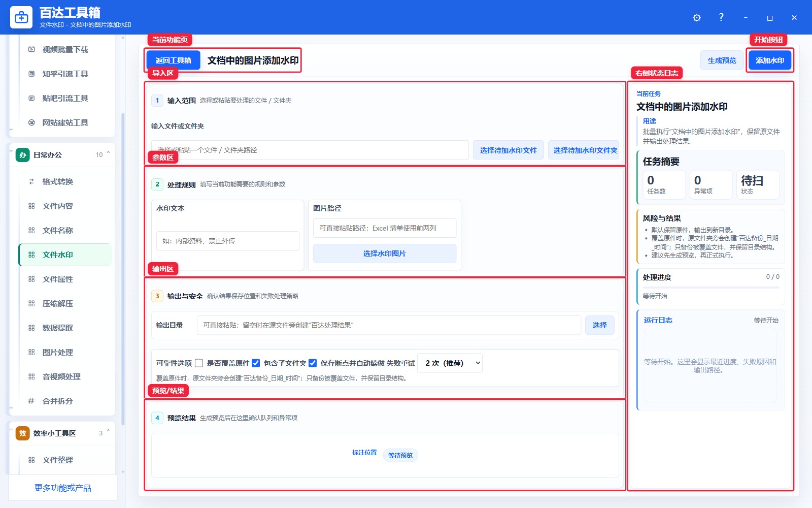This screenshot has height=508, width=812.
Task: Click the 任务数 count card
Action: pos(664,184)
